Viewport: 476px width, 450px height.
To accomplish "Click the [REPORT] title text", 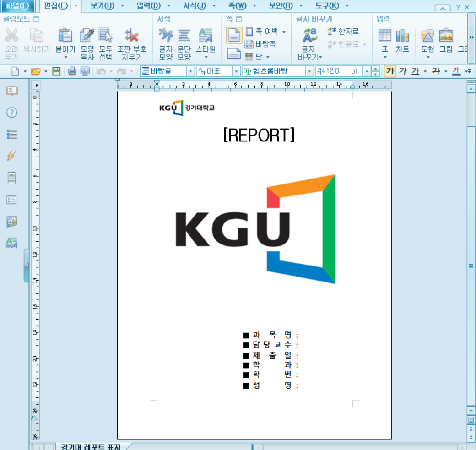I will tap(259, 135).
